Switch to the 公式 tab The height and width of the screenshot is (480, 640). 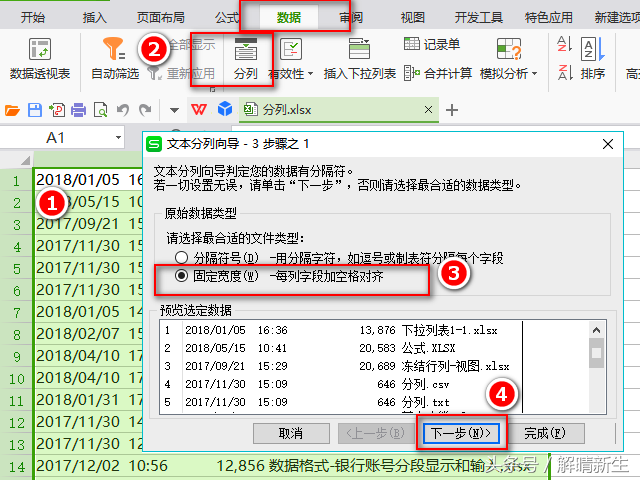pyautogui.click(x=227, y=17)
